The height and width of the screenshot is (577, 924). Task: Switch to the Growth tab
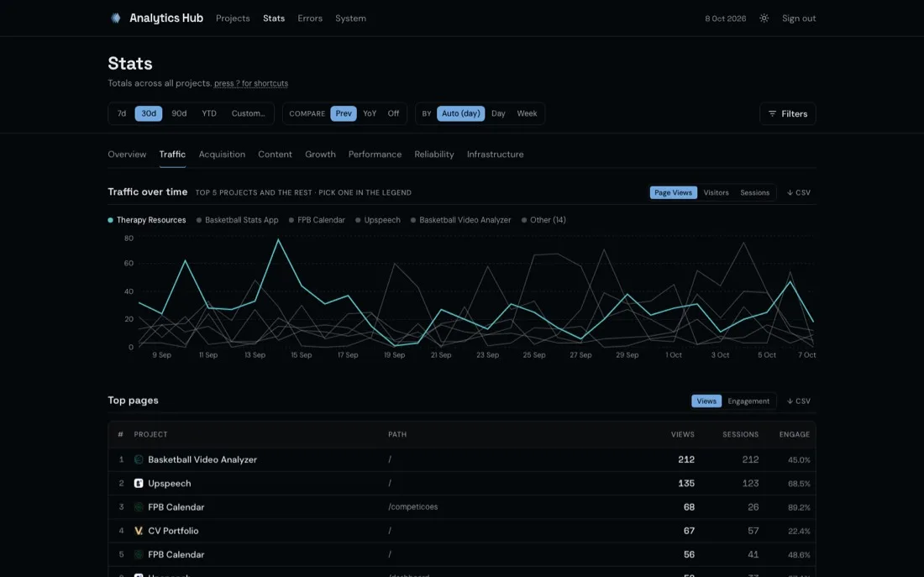click(320, 155)
